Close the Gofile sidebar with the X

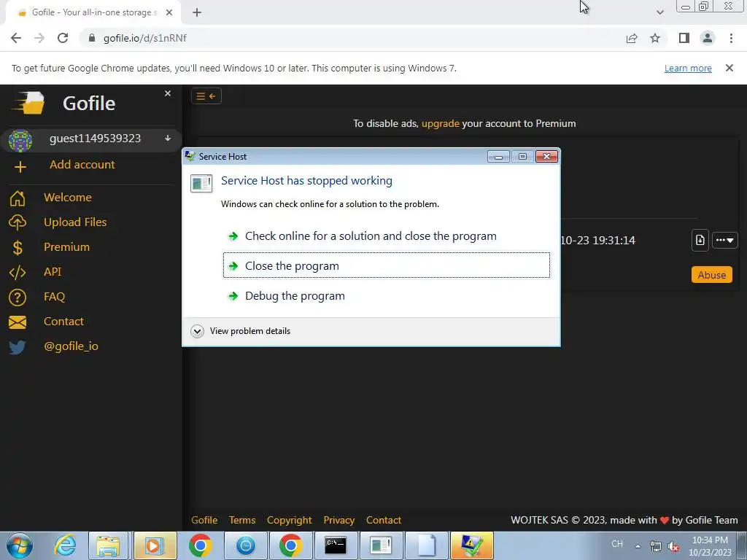click(168, 93)
